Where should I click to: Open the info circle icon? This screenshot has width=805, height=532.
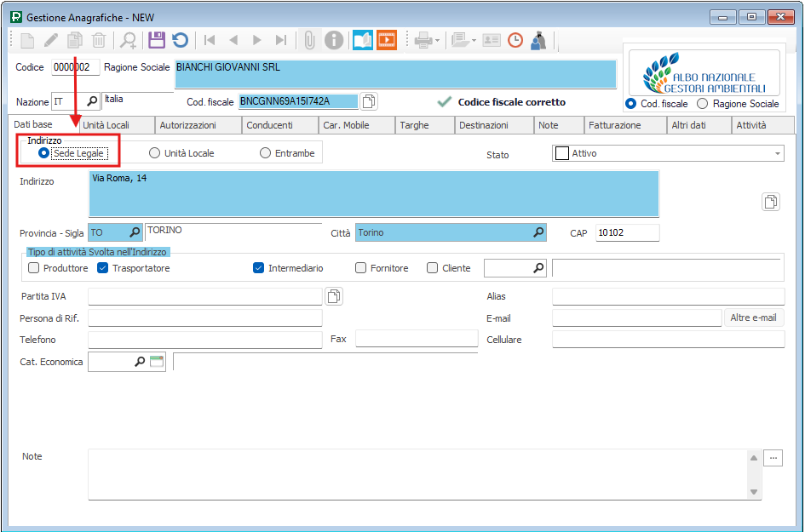334,40
